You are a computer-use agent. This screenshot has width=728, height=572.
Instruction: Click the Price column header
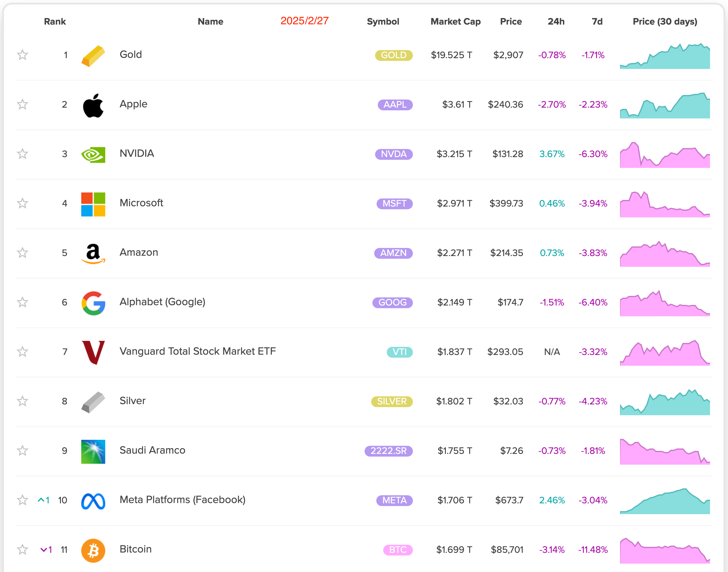tap(511, 21)
